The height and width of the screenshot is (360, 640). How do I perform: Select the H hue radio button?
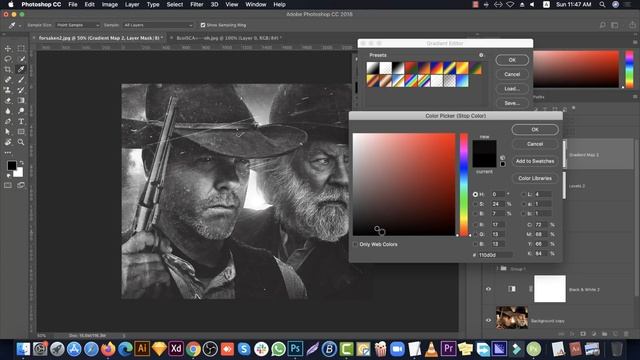tap(476, 194)
